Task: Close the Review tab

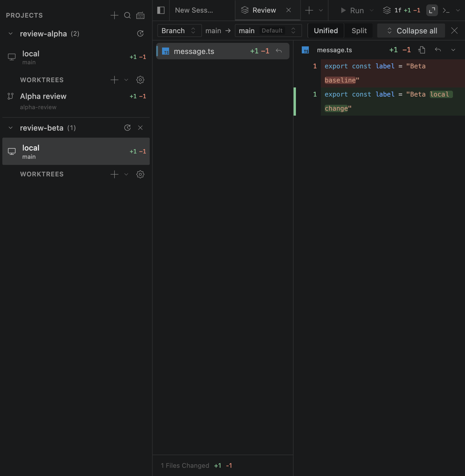Action: (x=289, y=10)
